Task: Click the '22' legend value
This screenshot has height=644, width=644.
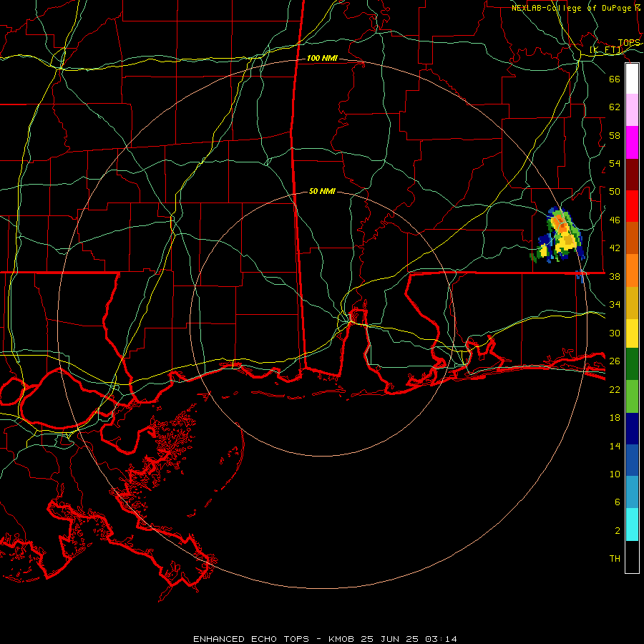Action: 615,390
